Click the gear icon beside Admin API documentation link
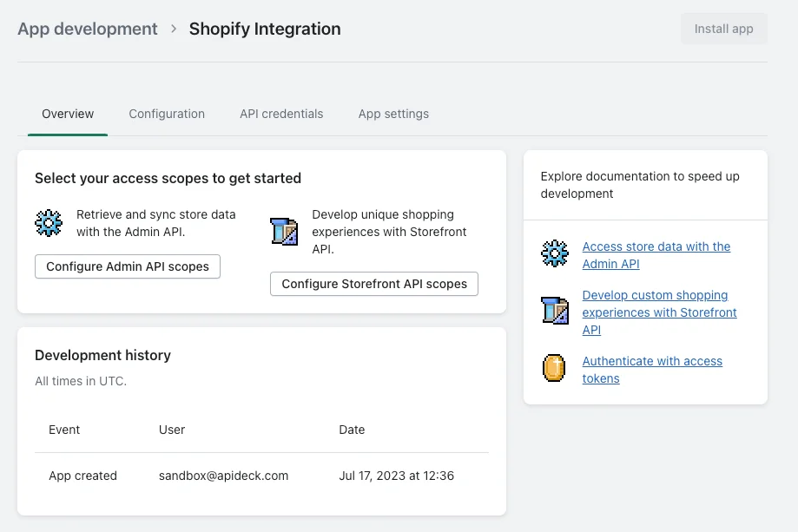The height and width of the screenshot is (532, 798). coord(555,253)
